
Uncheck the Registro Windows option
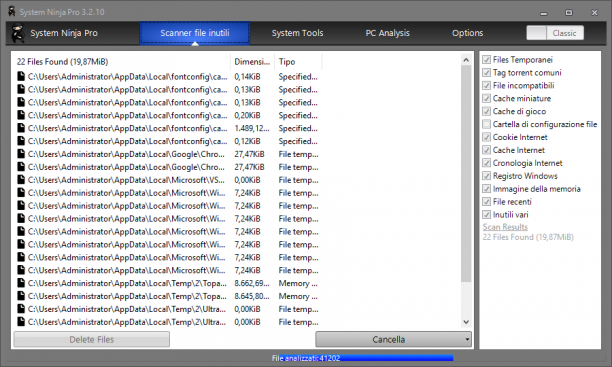pyautogui.click(x=486, y=176)
